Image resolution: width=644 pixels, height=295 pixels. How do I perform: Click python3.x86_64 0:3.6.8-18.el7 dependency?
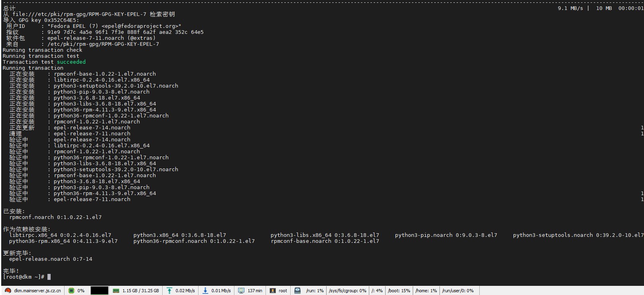coord(180,235)
